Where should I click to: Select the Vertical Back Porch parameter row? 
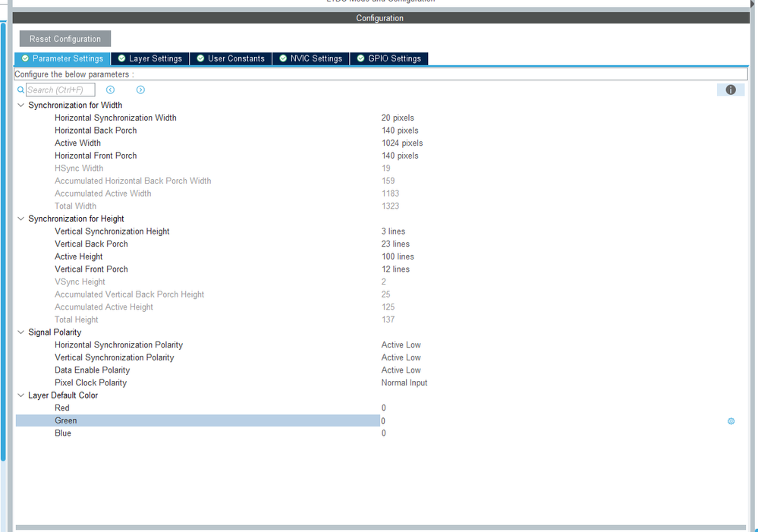[x=91, y=244]
